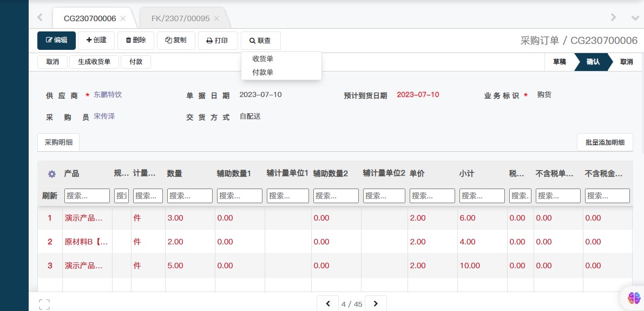The width and height of the screenshot is (644, 311).
Task: Click the 编辑 button
Action: [56, 41]
